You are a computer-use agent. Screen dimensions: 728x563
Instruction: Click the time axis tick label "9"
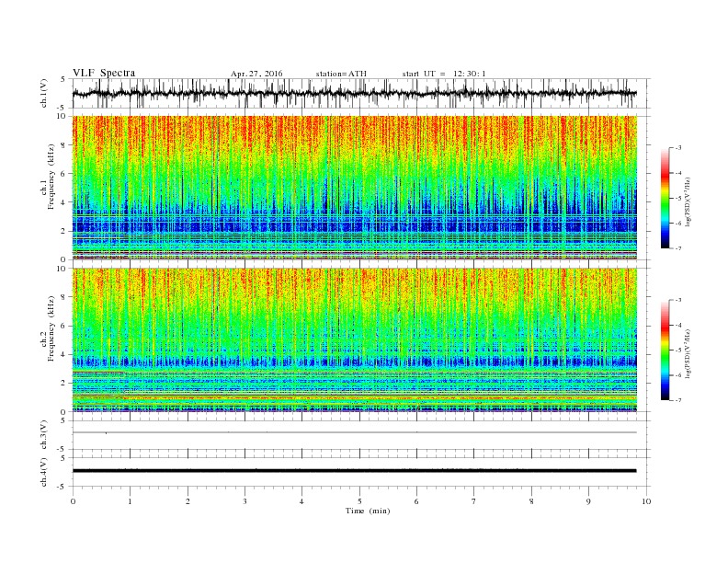pyautogui.click(x=588, y=501)
